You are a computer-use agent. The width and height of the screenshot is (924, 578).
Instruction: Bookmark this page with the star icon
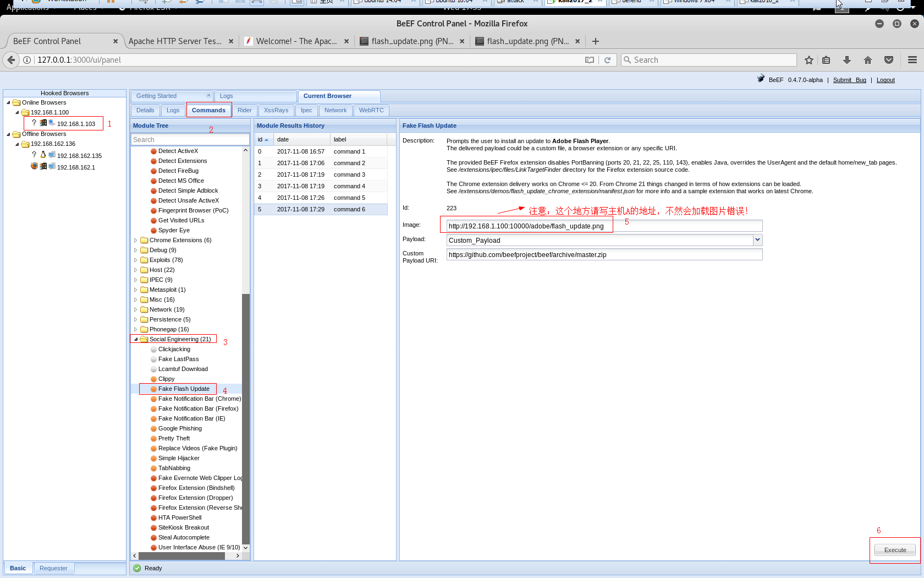coord(809,60)
